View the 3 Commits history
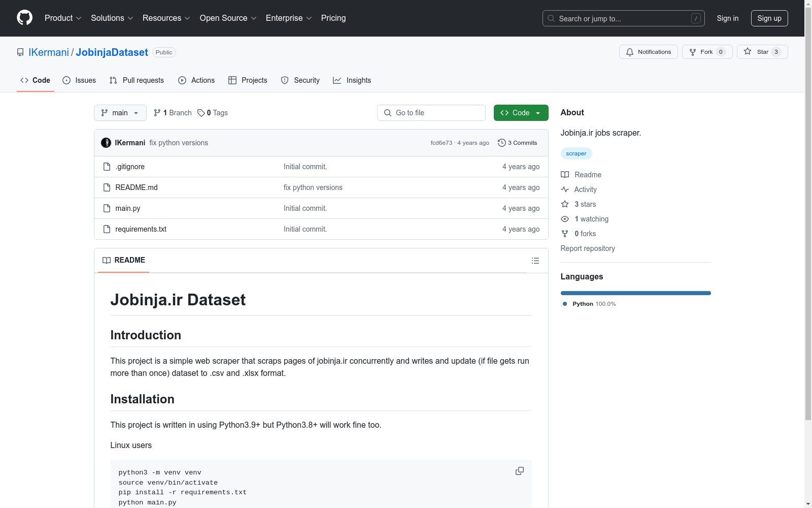 (518, 143)
